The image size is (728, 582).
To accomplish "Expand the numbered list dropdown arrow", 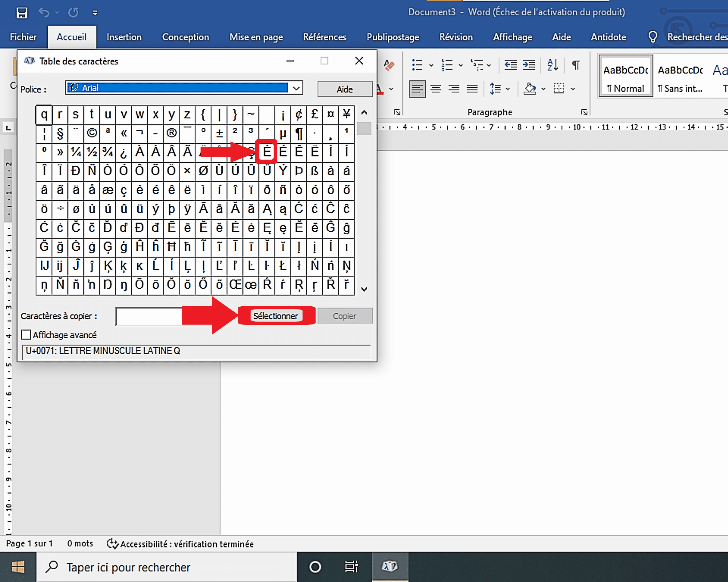I will click(x=461, y=66).
